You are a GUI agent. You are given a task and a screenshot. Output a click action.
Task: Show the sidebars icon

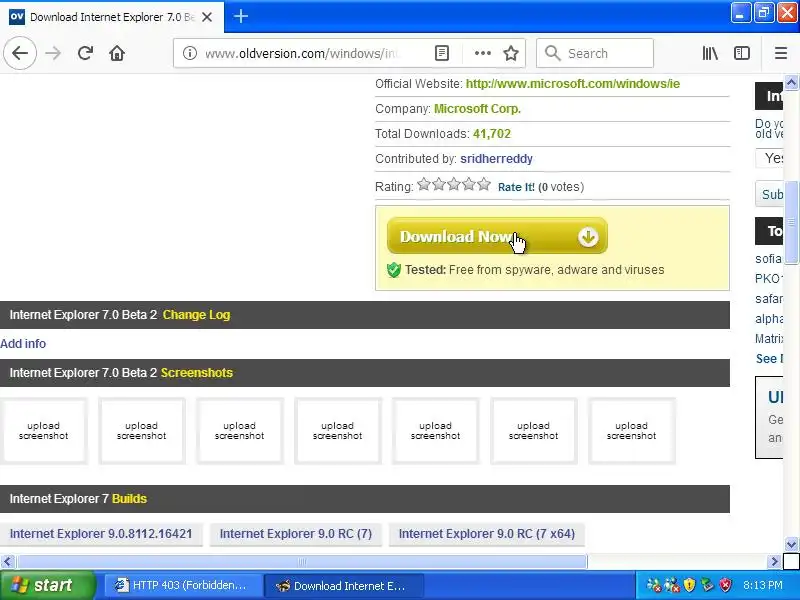[742, 53]
